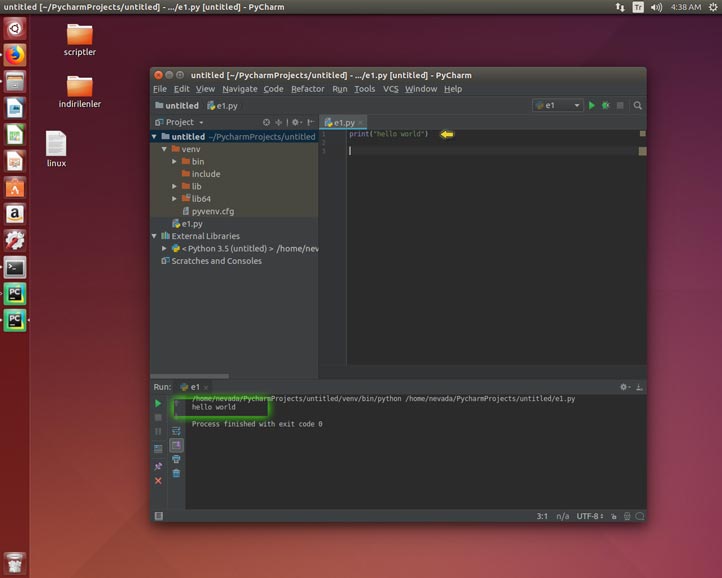Screen dimensions: 722x578
Task: Open Terminal from the Ubuntu launcher
Action: (x=15, y=268)
